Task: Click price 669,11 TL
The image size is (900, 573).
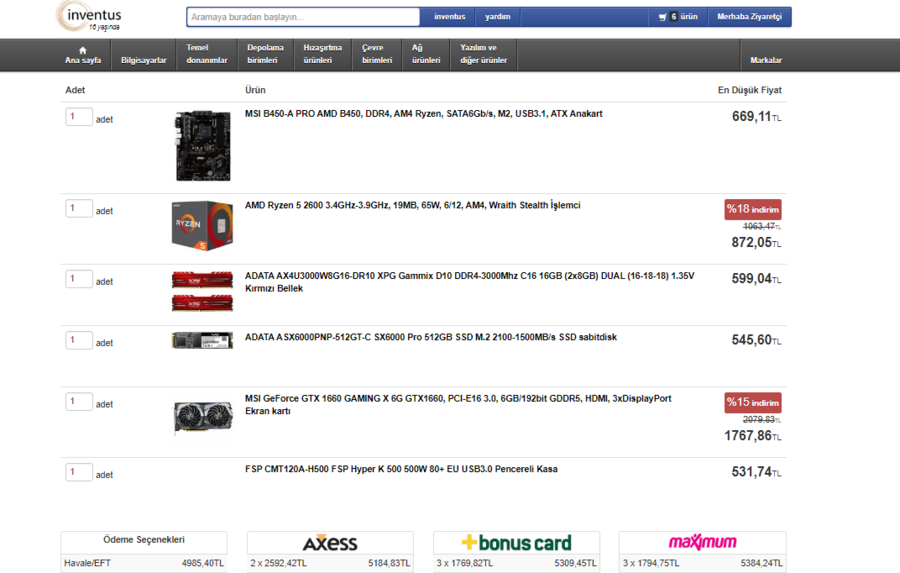Action: click(x=756, y=117)
